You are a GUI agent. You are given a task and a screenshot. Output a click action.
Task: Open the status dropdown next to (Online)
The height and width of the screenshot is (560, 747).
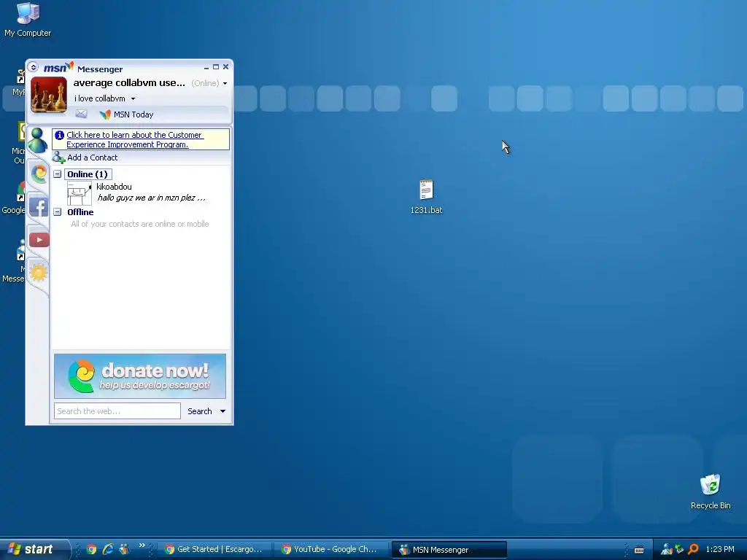(x=225, y=83)
